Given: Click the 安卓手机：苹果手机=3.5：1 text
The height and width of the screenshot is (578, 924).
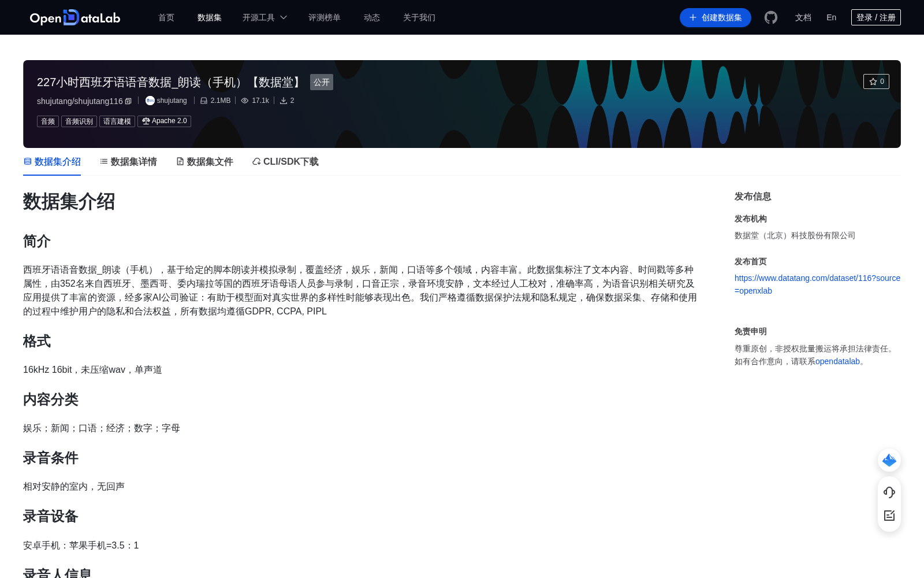Looking at the screenshot, I should pyautogui.click(x=81, y=546).
